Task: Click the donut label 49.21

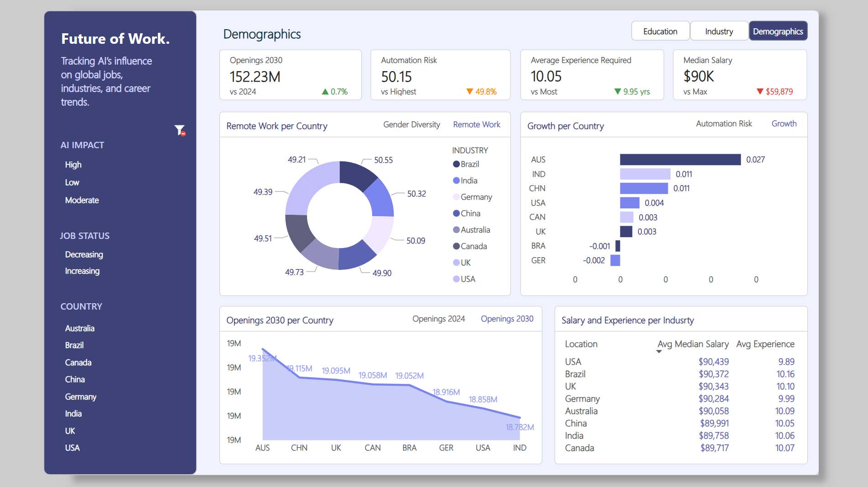Action: [296, 160]
